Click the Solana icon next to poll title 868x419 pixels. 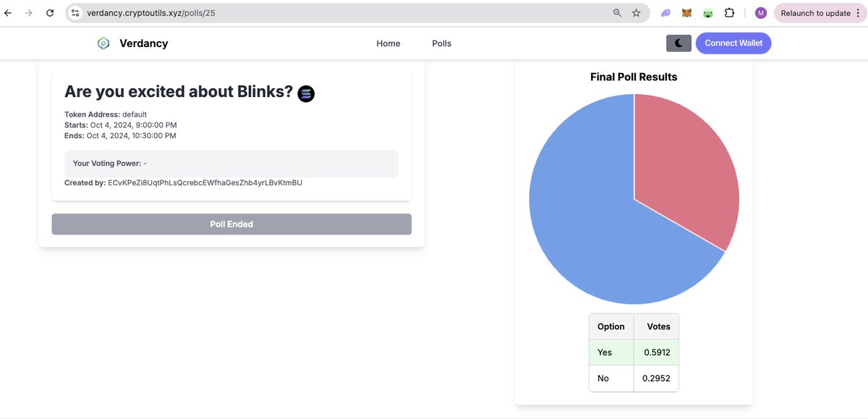(x=306, y=93)
